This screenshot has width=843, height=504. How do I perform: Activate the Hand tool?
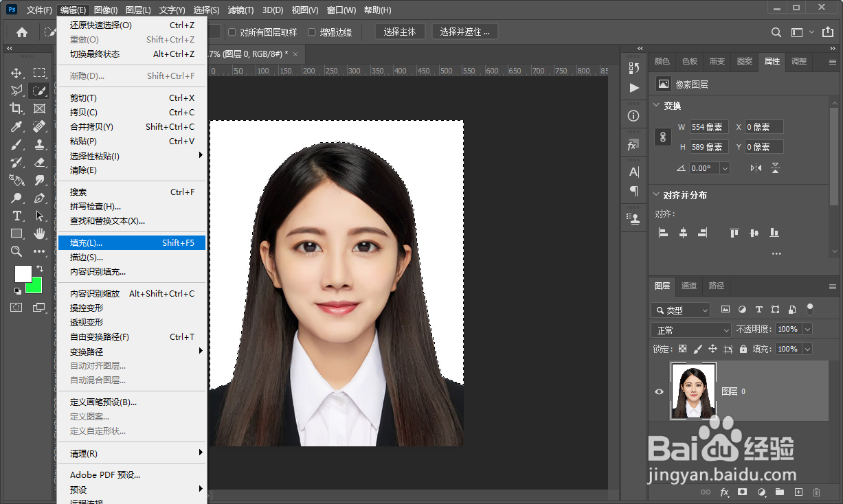(39, 233)
